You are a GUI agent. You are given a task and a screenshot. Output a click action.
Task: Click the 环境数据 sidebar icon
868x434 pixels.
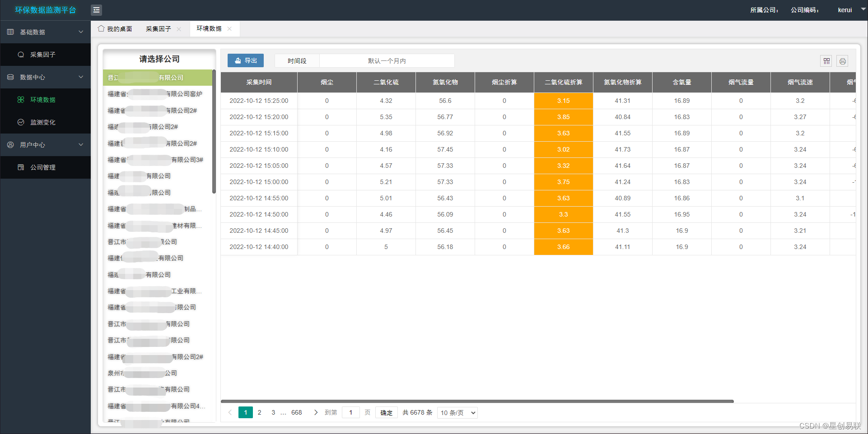(x=21, y=100)
